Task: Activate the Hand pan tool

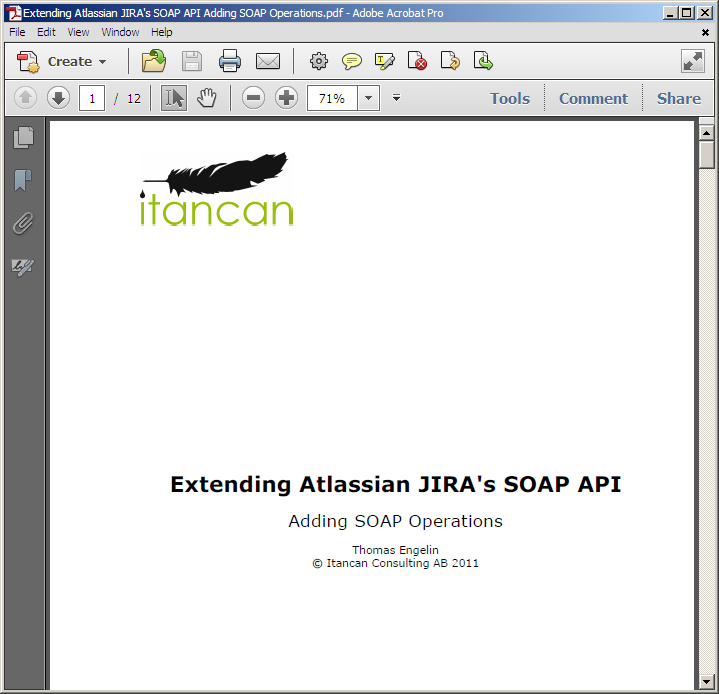Action: 207,98
